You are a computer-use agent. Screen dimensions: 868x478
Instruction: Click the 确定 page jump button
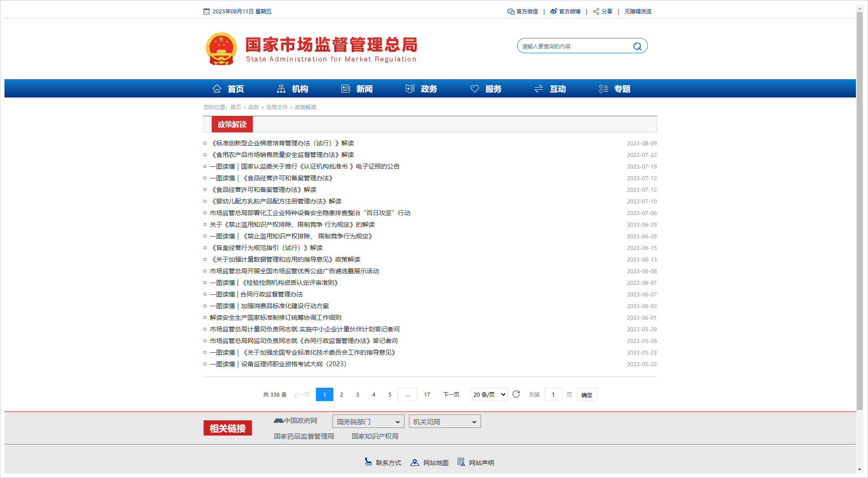[587, 395]
